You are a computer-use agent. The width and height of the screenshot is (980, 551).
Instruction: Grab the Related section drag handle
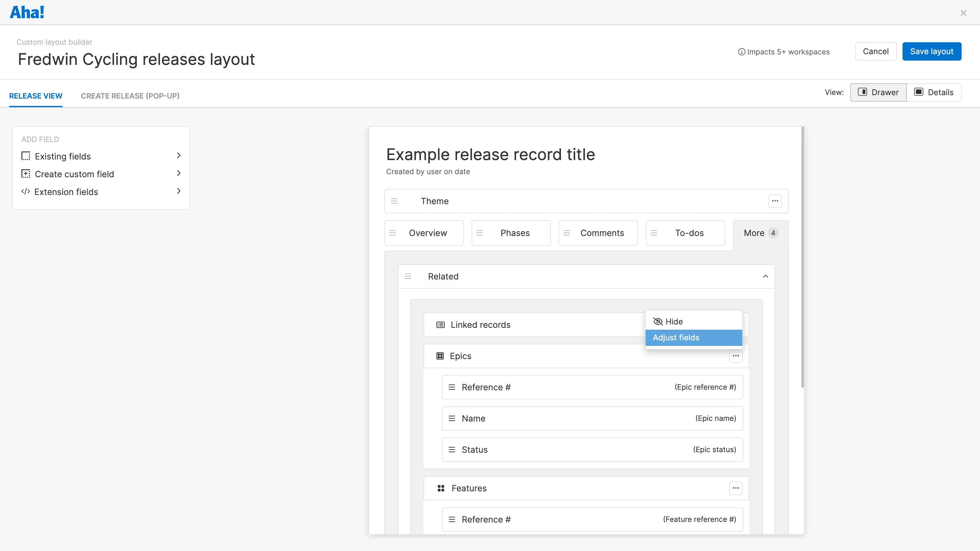click(x=408, y=276)
